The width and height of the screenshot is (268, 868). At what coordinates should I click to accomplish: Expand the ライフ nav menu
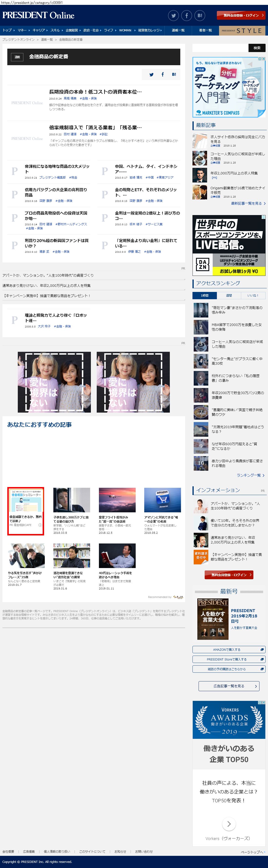point(108,30)
